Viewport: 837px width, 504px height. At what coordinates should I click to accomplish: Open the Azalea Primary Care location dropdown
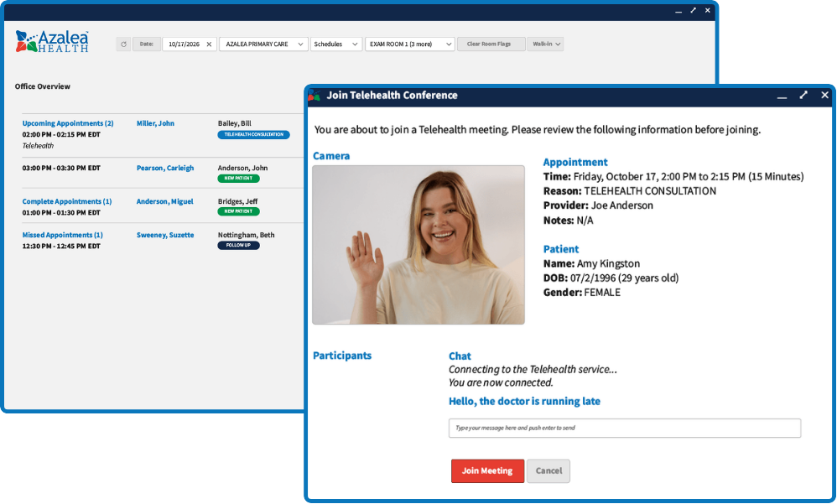263,44
